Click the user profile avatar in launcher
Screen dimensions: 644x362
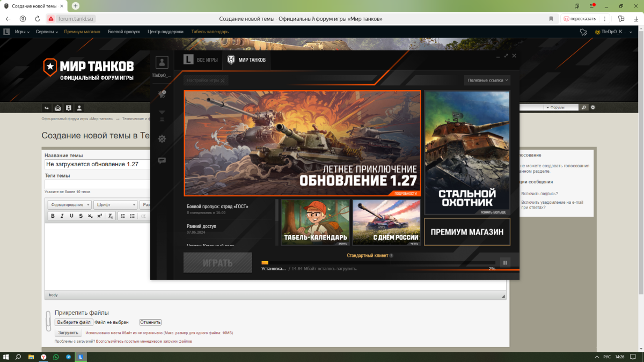tap(162, 63)
